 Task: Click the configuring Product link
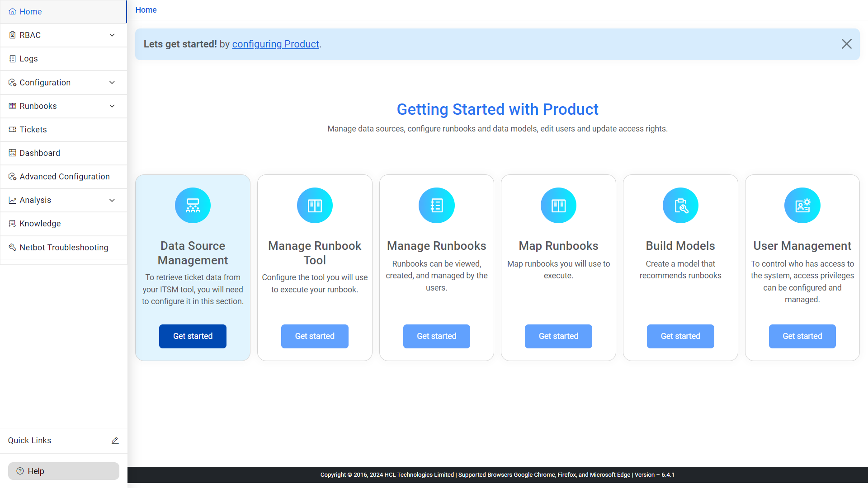tap(275, 43)
